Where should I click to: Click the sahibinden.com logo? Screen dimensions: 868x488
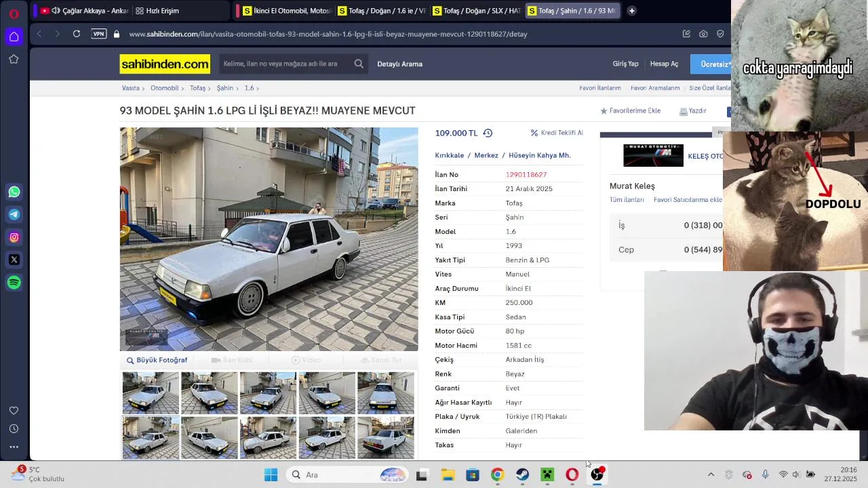pyautogui.click(x=165, y=64)
